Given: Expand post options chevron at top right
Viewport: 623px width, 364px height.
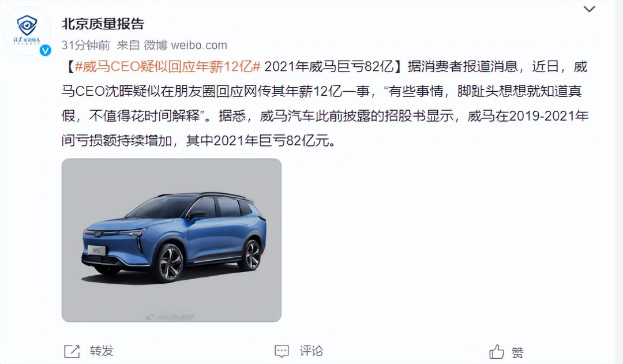Looking at the screenshot, I should pyautogui.click(x=589, y=9).
